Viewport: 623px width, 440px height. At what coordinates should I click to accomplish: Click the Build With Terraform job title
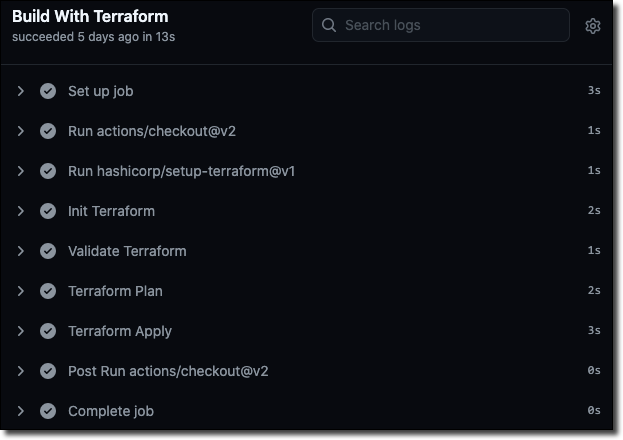coord(90,16)
